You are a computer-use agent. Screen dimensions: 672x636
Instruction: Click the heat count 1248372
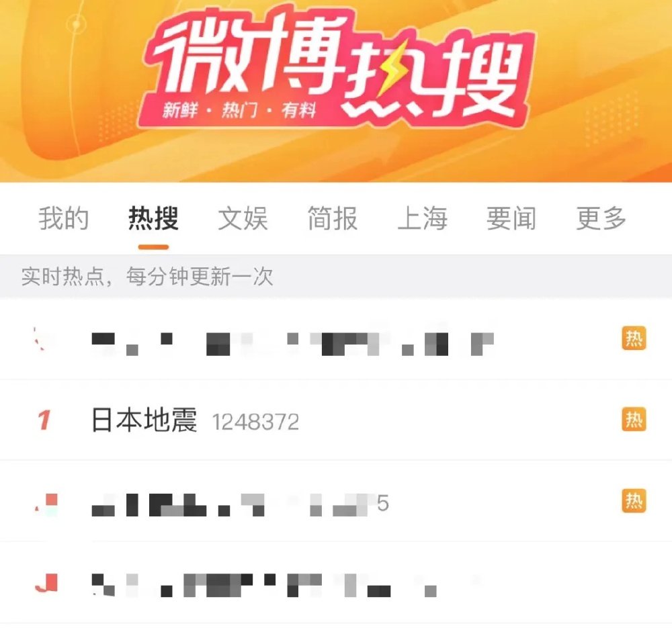pos(255,422)
